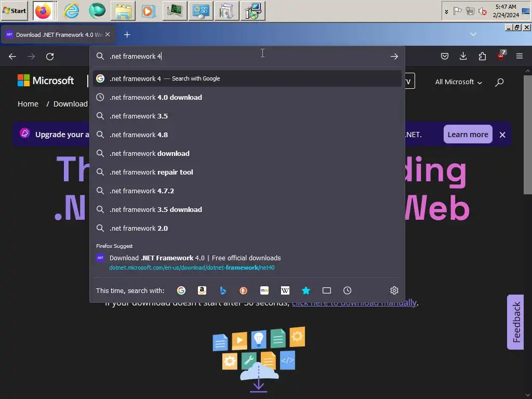Click the forward navigation arrow
The height and width of the screenshot is (399, 532).
coord(31,56)
